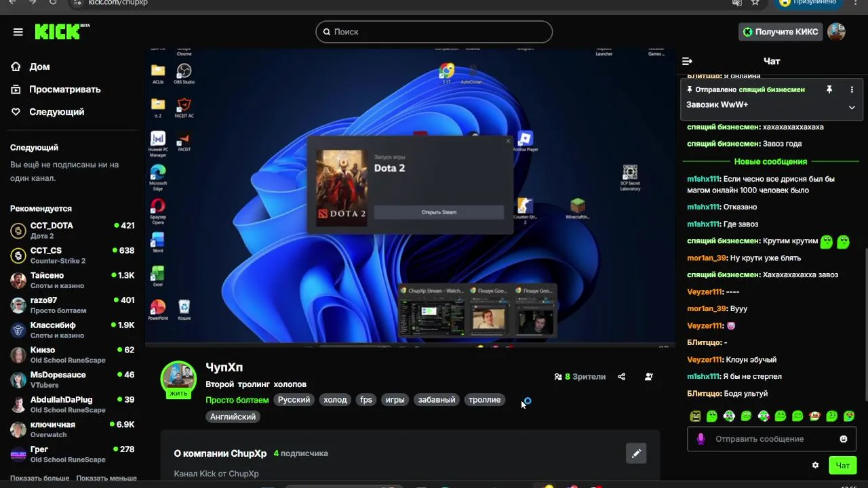Insert the red-hat emote in quick row
The image size is (868, 488).
coord(814,416)
